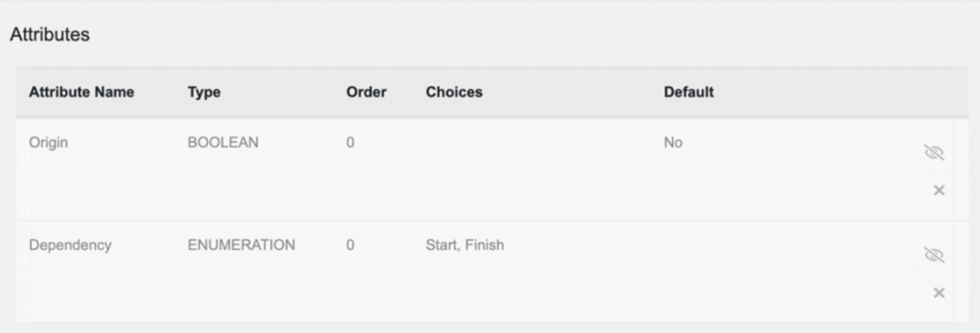Toggle visibility of the Origin attribute
Viewport: 980px width, 333px height.
coord(934,153)
